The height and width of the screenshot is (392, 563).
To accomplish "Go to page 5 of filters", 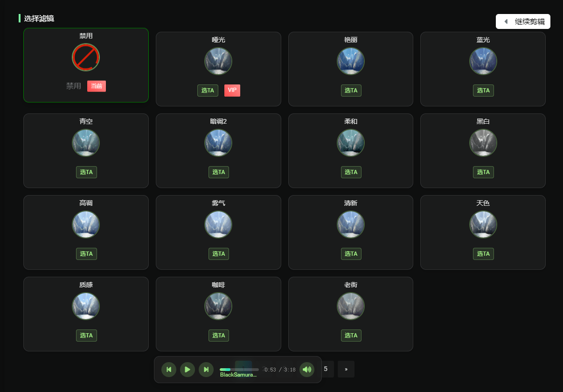I will (326, 369).
